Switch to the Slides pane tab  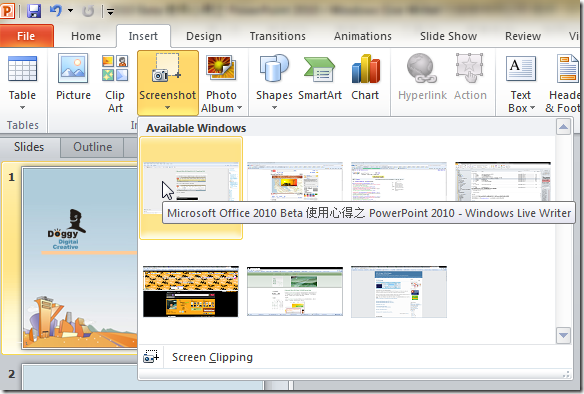[29, 147]
